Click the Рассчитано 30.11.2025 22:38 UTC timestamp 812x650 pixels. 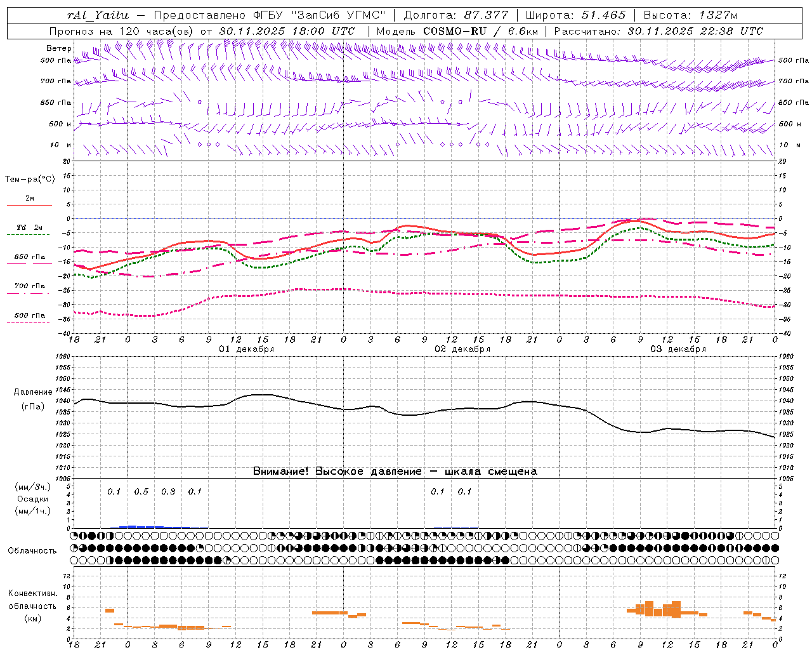tap(658, 31)
